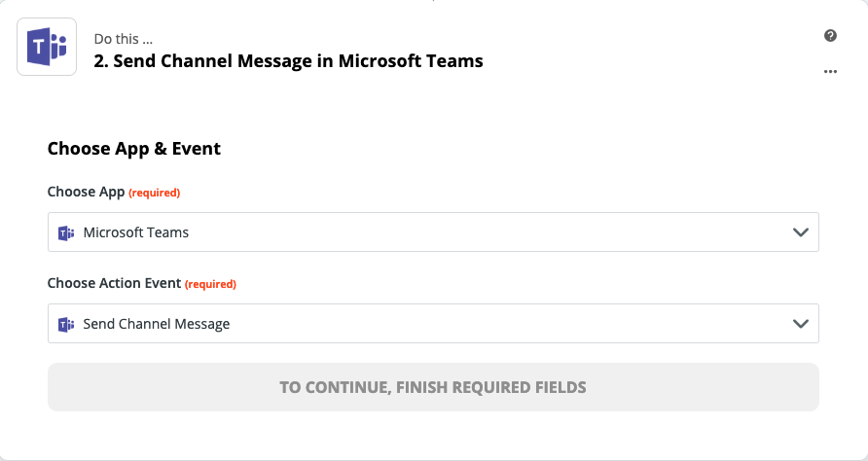Click the To Continue, Finish Required Fields button
Viewport: 868px width, 461px height.
tap(433, 387)
